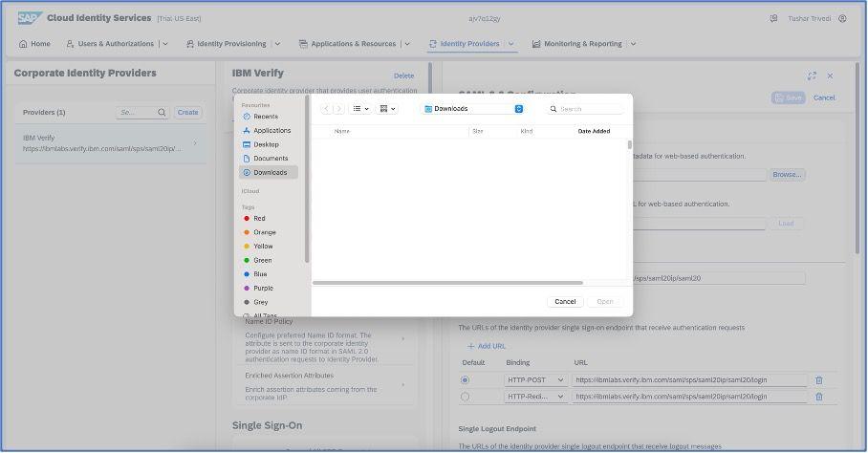Click Cancel in the file dialog
Image resolution: width=868 pixels, height=453 pixels.
tap(565, 302)
